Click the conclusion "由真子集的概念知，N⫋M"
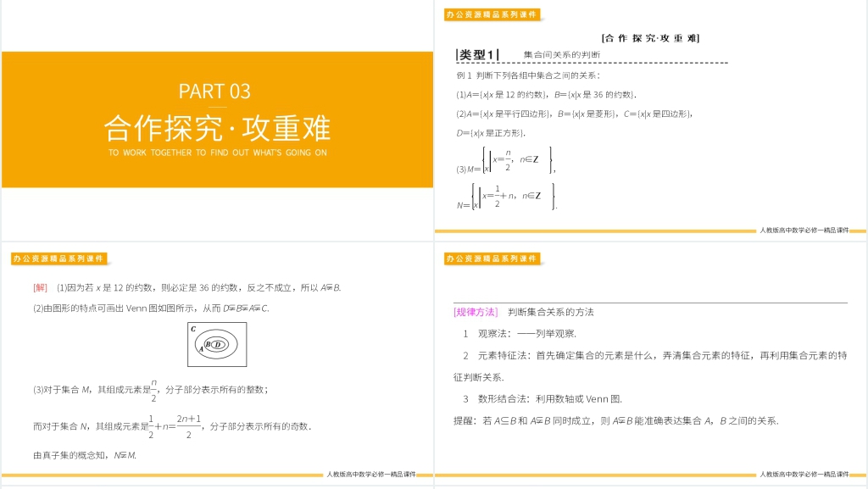 85,455
